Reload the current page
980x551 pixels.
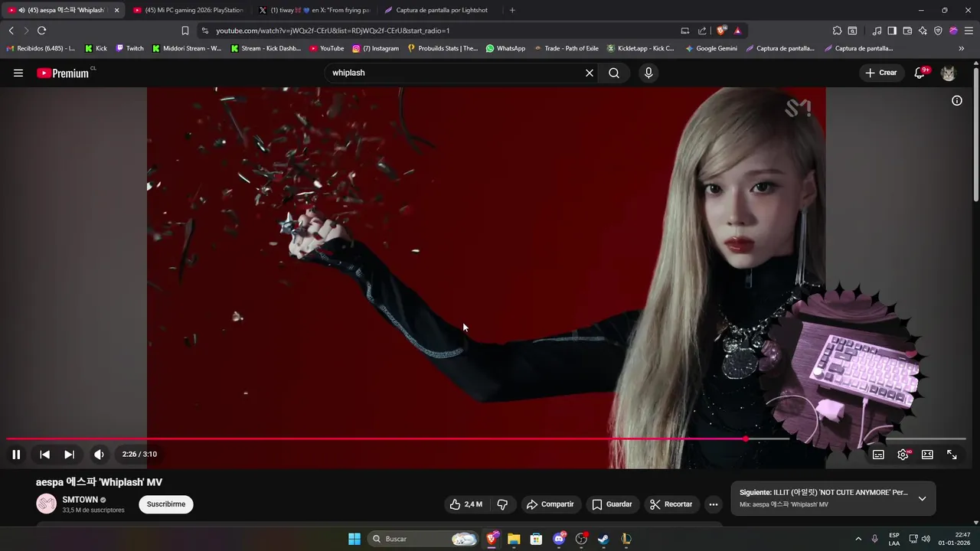(41, 31)
